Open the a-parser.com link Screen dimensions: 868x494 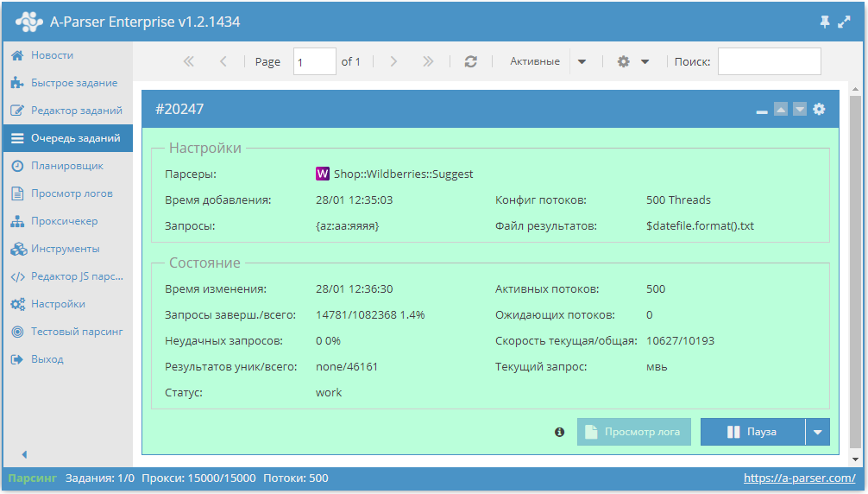(x=799, y=478)
